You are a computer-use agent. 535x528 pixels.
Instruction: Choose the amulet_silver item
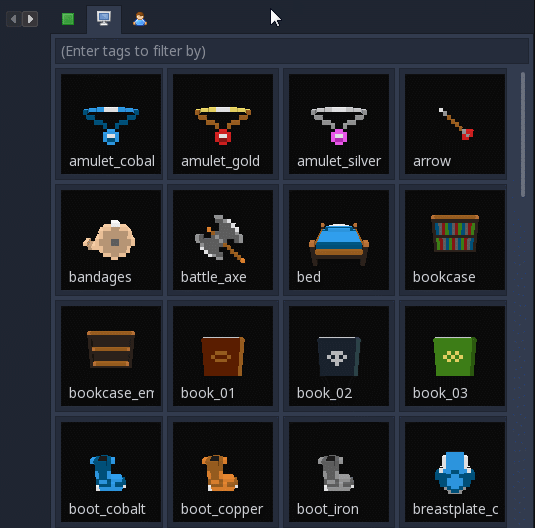(x=339, y=124)
